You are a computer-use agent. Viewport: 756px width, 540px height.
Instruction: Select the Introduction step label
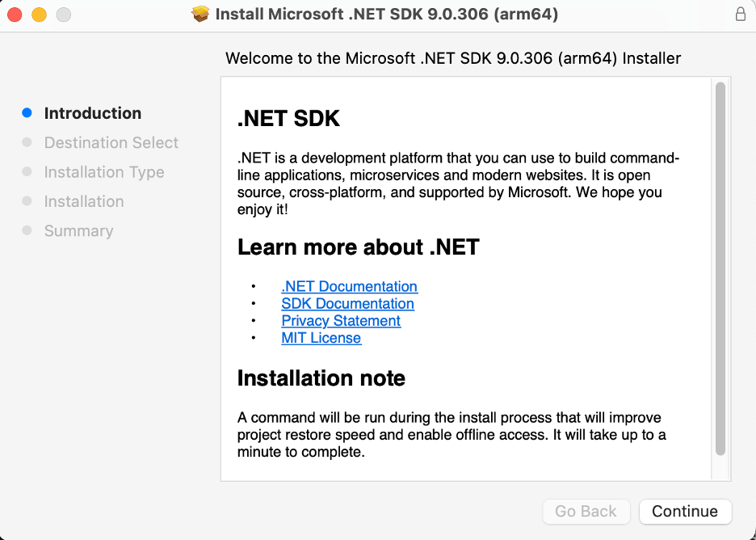click(x=93, y=113)
